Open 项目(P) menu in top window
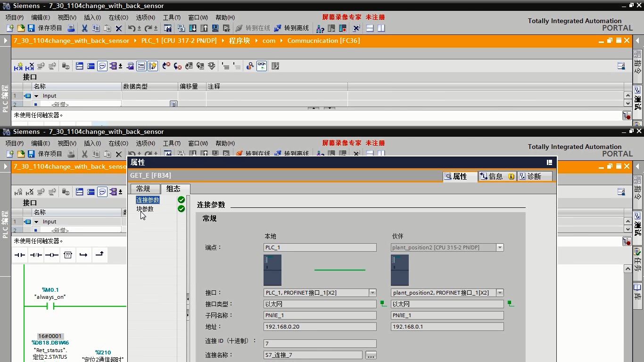 point(15,17)
